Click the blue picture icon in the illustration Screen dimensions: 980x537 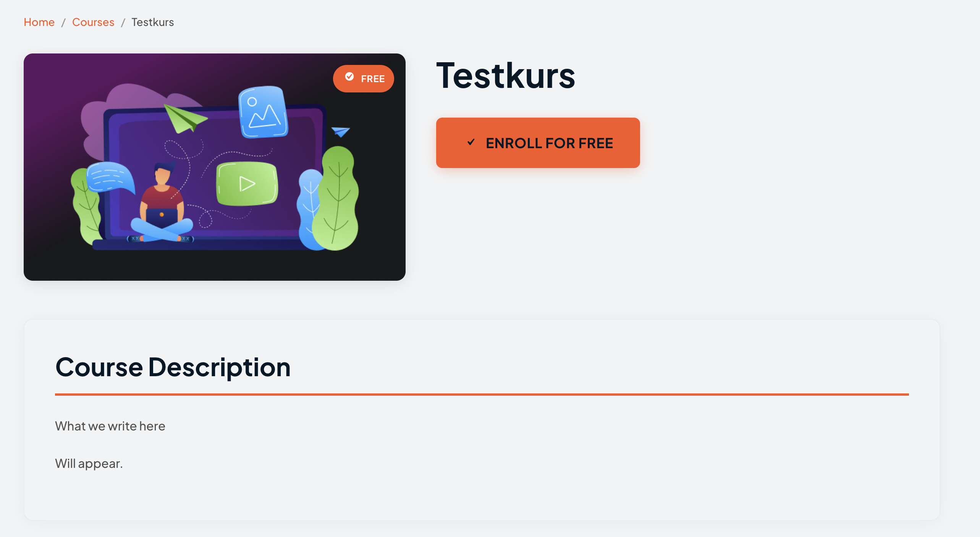[263, 112]
